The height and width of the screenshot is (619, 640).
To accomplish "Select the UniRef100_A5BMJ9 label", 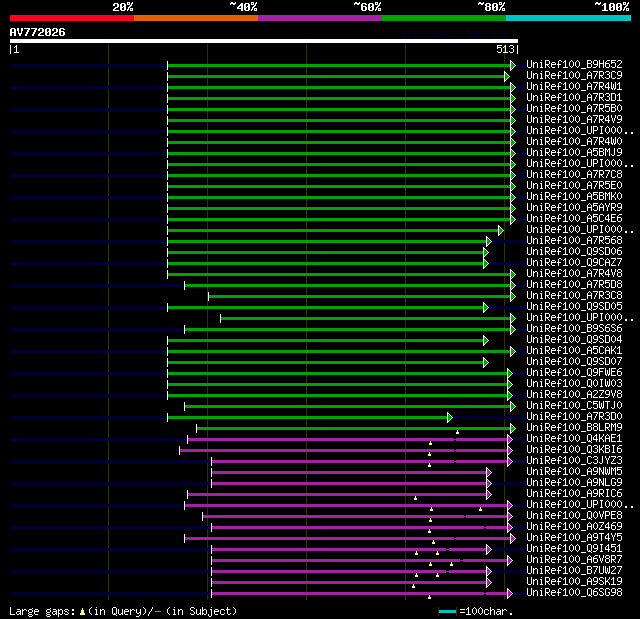I will [x=574, y=153].
